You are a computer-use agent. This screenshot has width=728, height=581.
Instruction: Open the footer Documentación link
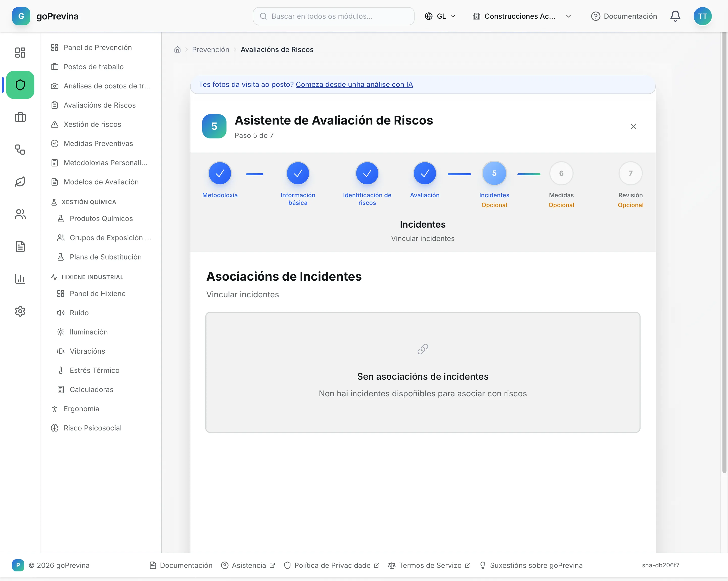coord(181,566)
